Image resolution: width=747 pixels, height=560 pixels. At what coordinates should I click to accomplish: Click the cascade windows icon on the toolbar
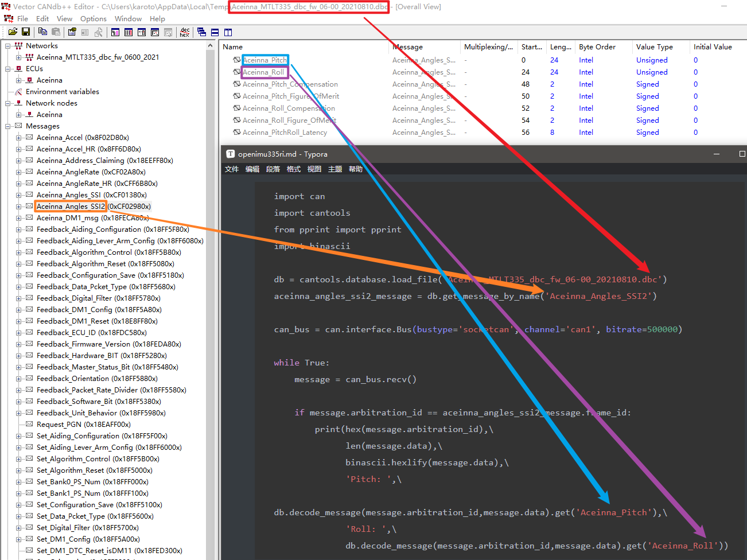point(201,32)
